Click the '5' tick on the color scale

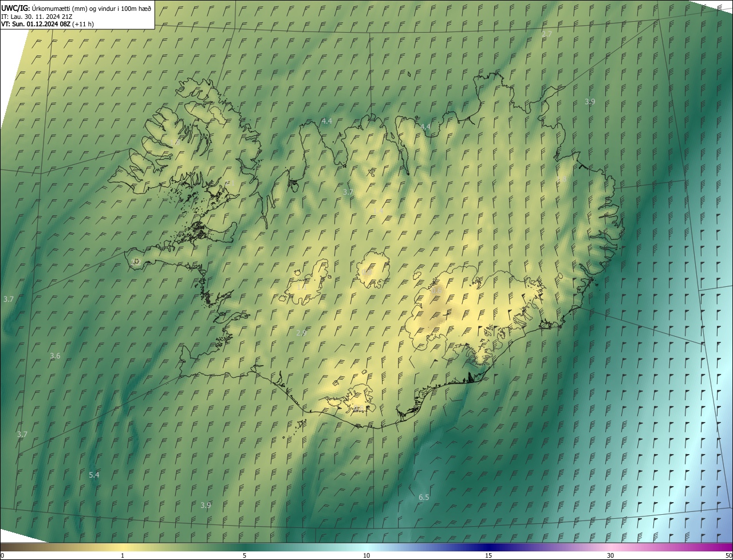245,555
